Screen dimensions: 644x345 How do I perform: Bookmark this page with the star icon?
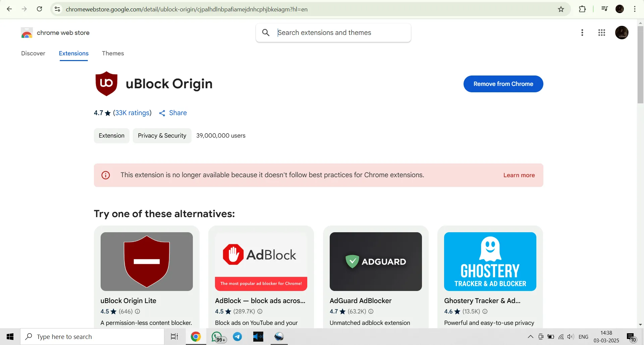tap(561, 9)
